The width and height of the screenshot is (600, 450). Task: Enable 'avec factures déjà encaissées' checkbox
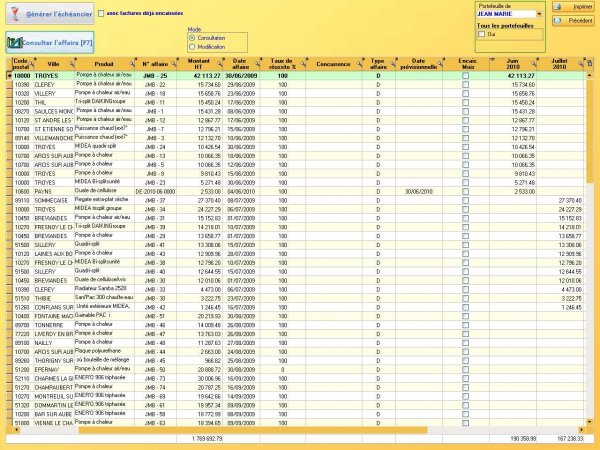pos(101,13)
